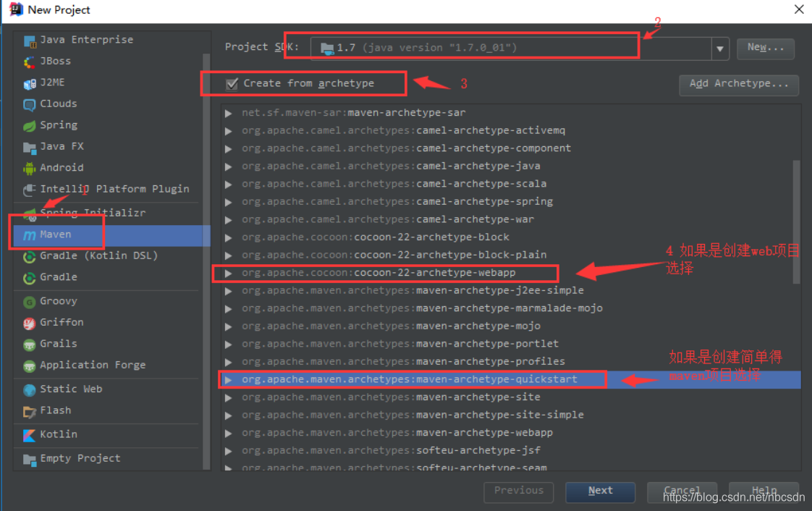The image size is (812, 511).
Task: Expand the maven-archetype-j2ee-simple node
Action: (229, 291)
